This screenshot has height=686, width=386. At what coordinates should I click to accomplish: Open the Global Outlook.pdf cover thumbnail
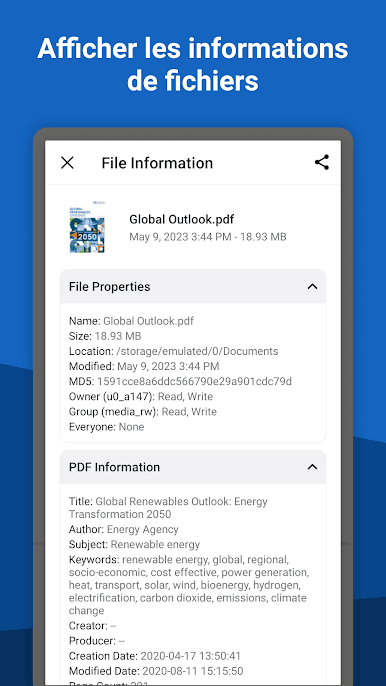(87, 227)
